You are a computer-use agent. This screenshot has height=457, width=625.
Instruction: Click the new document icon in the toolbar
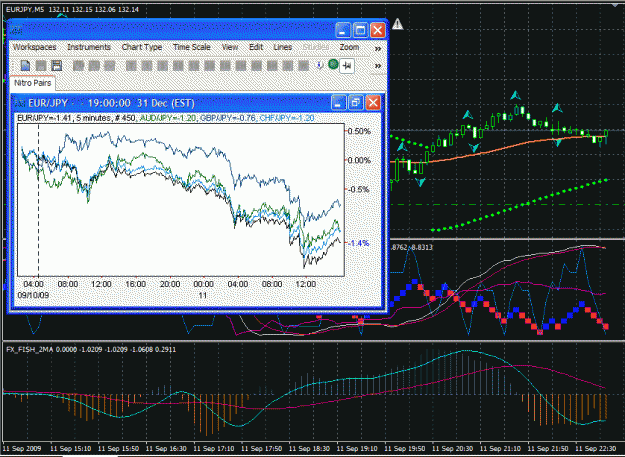point(25,65)
